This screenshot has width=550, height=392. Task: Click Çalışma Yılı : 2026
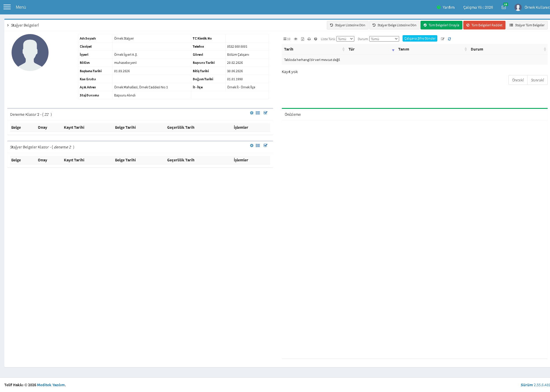pos(478,7)
